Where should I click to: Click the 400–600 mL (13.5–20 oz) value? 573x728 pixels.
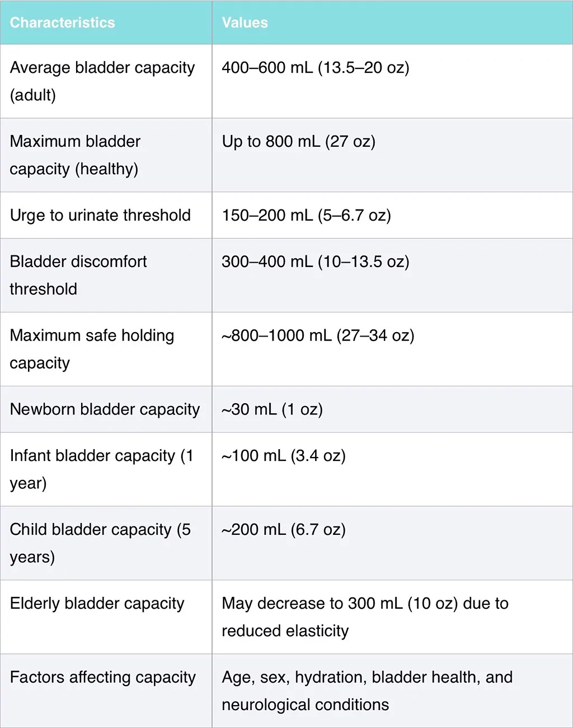click(x=316, y=68)
